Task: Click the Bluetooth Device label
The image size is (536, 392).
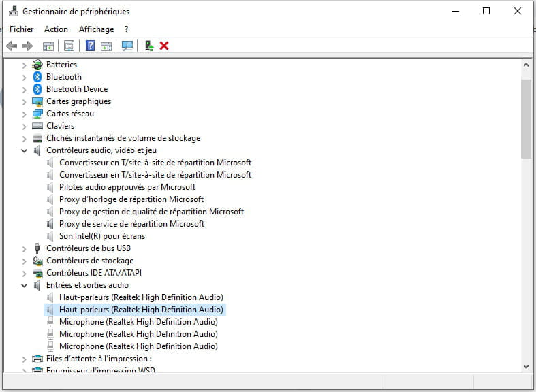Action: point(77,89)
